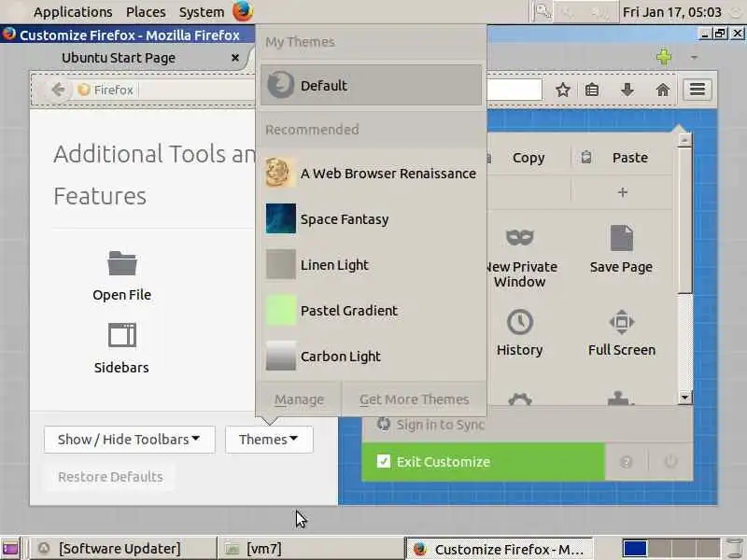Click the clock Fri Jan 17, 05:03
The image size is (747, 560).
[x=671, y=12]
